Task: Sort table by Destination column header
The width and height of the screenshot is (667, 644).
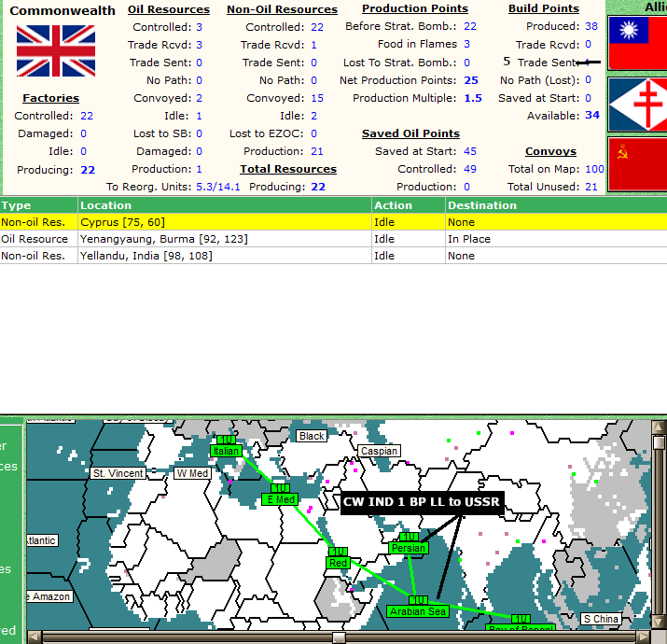Action: coord(556,205)
